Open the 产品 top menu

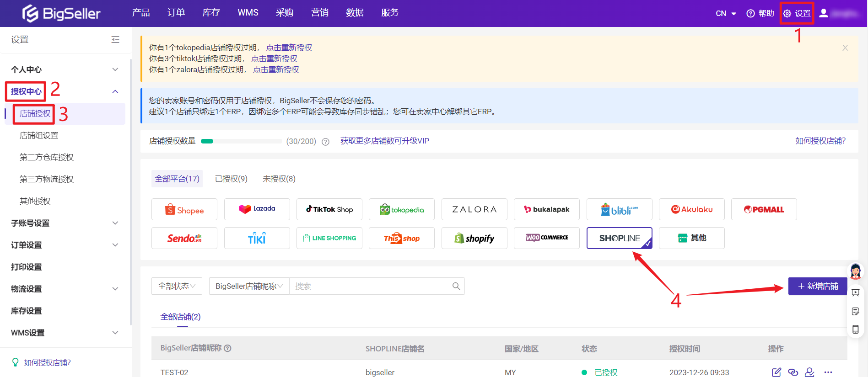pyautogui.click(x=141, y=13)
